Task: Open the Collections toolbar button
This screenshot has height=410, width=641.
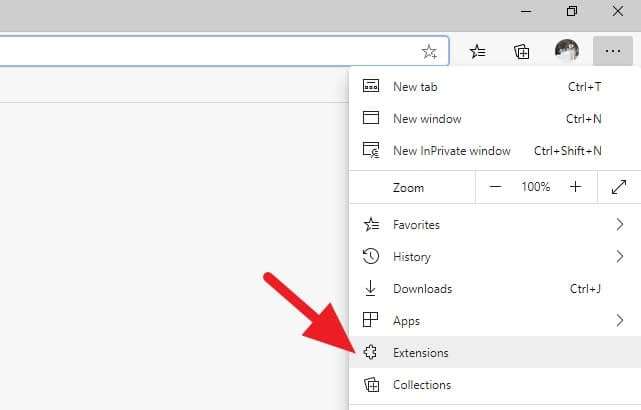Action: click(522, 52)
